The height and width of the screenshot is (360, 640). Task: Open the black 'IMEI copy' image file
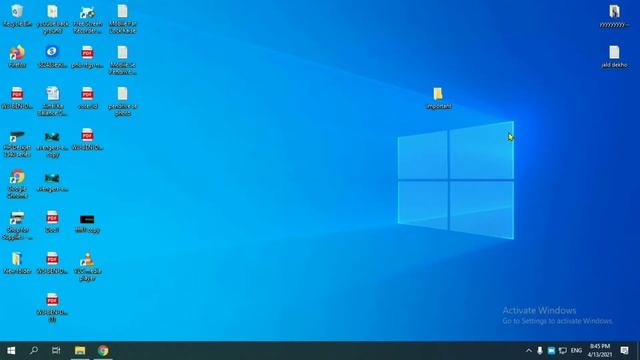(87, 223)
